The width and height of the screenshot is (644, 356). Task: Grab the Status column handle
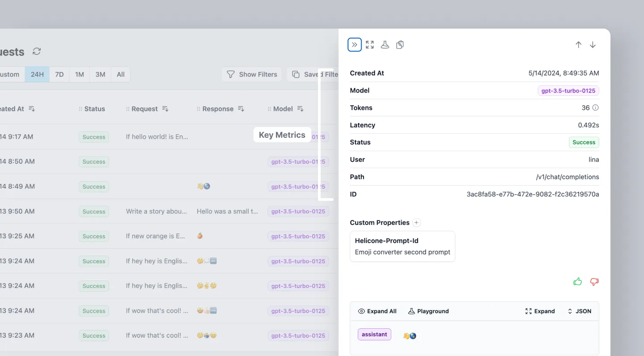(x=80, y=109)
